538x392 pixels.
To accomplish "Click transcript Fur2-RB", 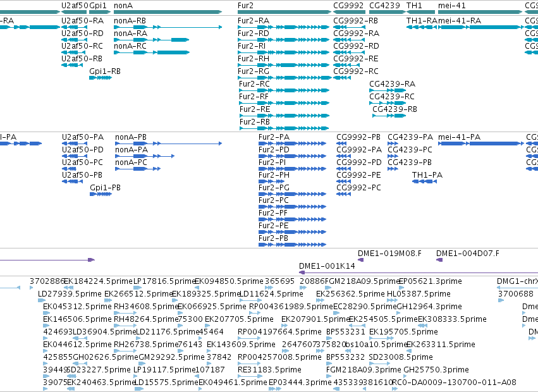I will [284, 129].
